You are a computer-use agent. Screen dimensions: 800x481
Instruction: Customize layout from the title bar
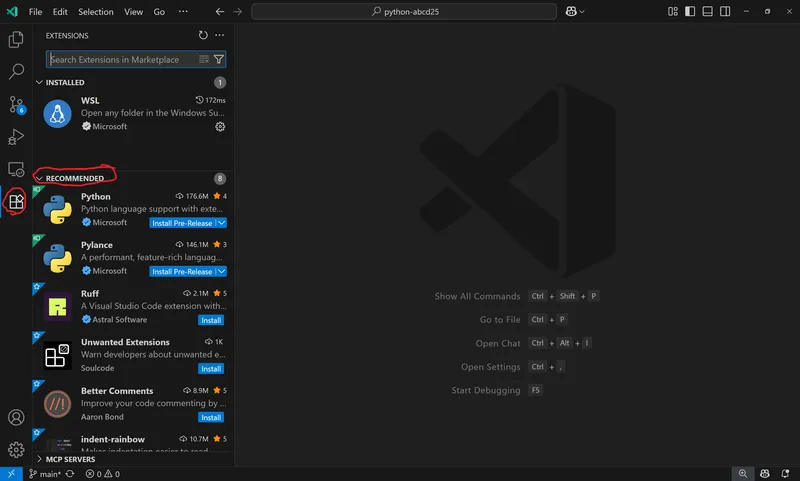(x=673, y=11)
